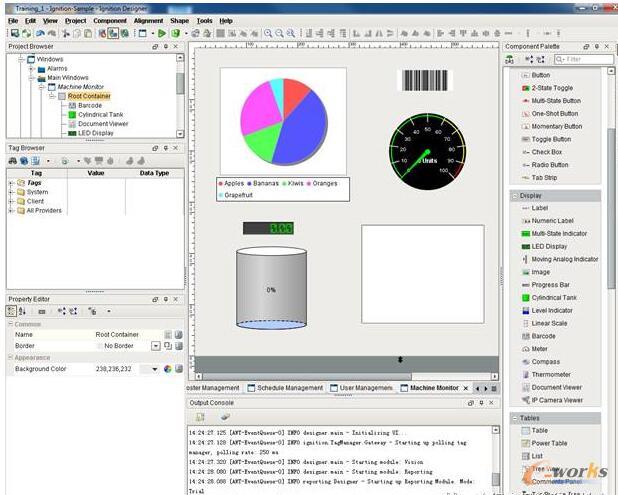Open the Alignment menu
Screen dimensions: 618x495
[148, 21]
